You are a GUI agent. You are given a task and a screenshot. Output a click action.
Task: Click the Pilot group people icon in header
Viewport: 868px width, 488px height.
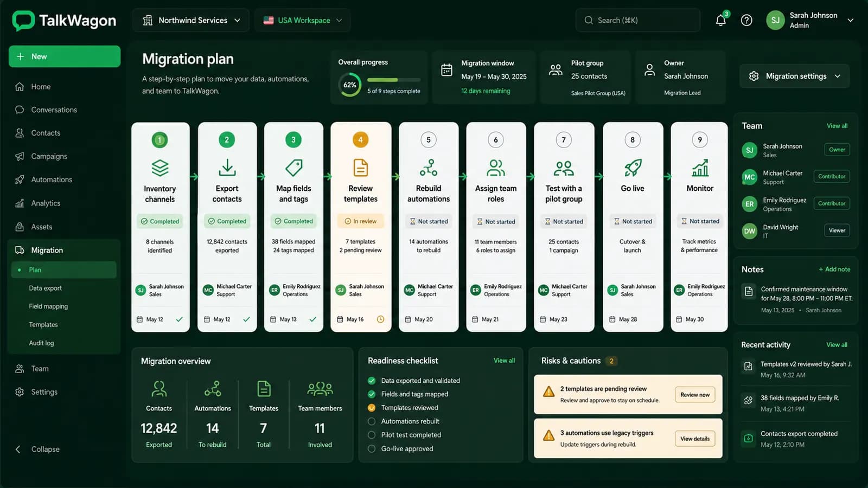pyautogui.click(x=556, y=70)
